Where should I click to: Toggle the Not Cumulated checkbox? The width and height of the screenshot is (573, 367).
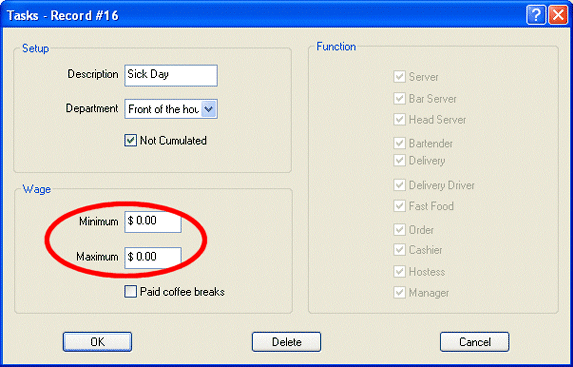point(130,141)
